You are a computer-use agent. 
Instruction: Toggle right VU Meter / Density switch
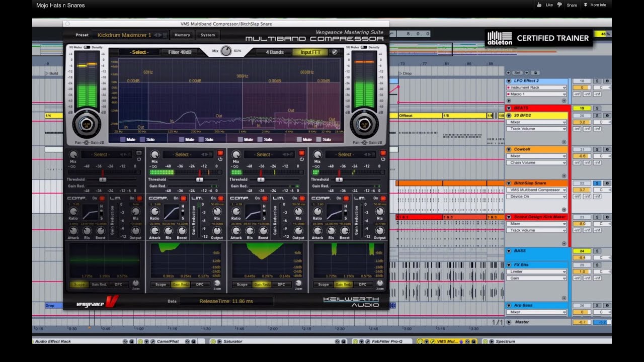pyautogui.click(x=365, y=47)
